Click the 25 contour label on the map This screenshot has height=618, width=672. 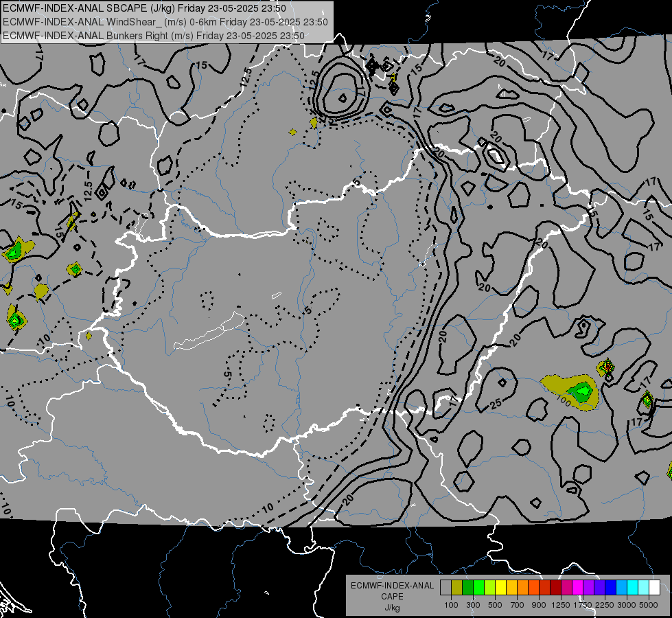pyautogui.click(x=496, y=404)
